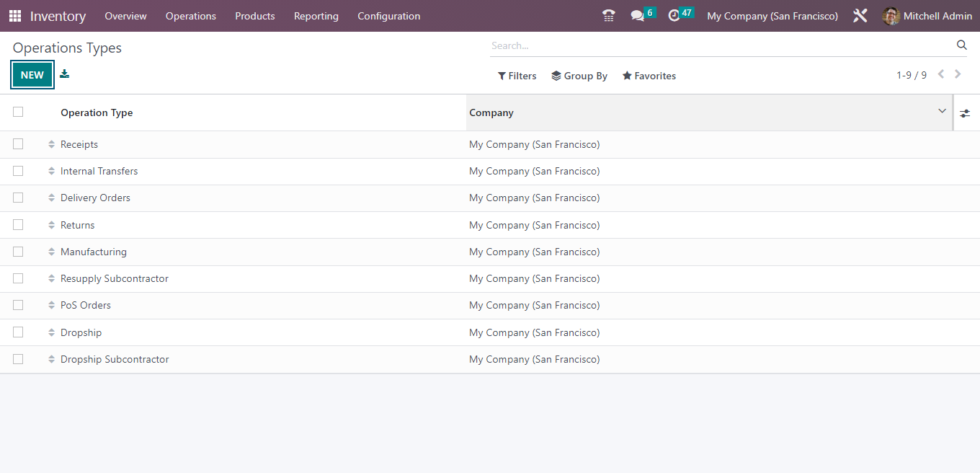Open conversations with 6 unread messages

click(x=638, y=15)
